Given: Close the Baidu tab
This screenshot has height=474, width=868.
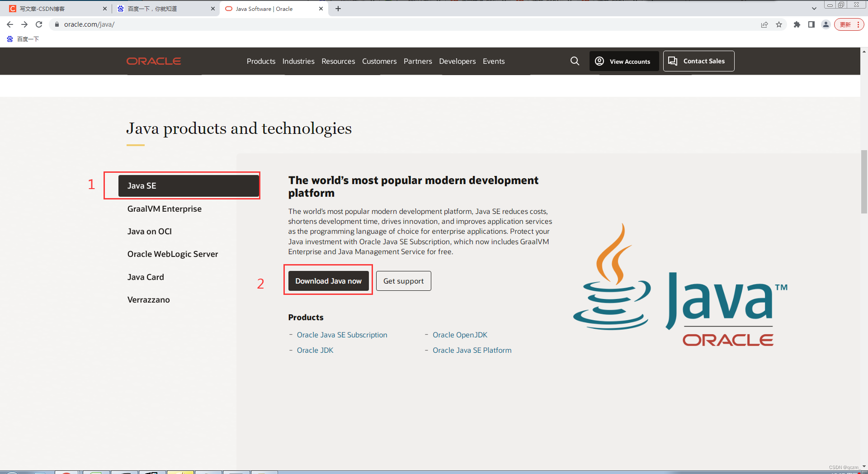Looking at the screenshot, I should (x=213, y=9).
